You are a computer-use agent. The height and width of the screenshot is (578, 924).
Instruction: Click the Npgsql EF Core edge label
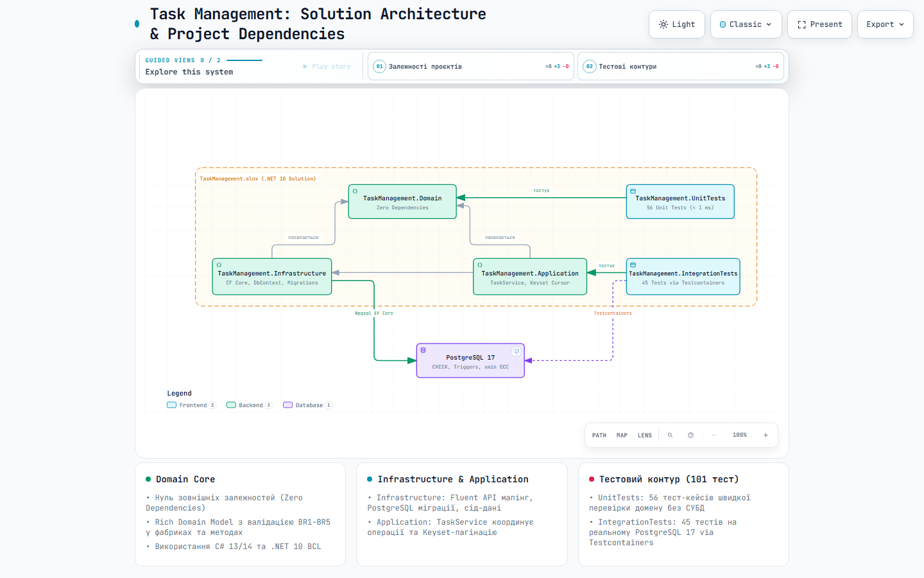pyautogui.click(x=374, y=313)
